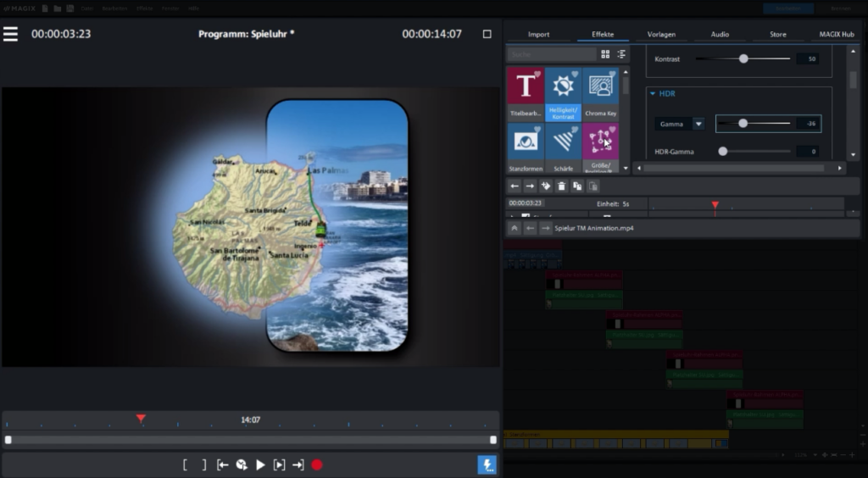Open the Größe/Position effect tile
The width and height of the screenshot is (868, 478).
(x=601, y=147)
